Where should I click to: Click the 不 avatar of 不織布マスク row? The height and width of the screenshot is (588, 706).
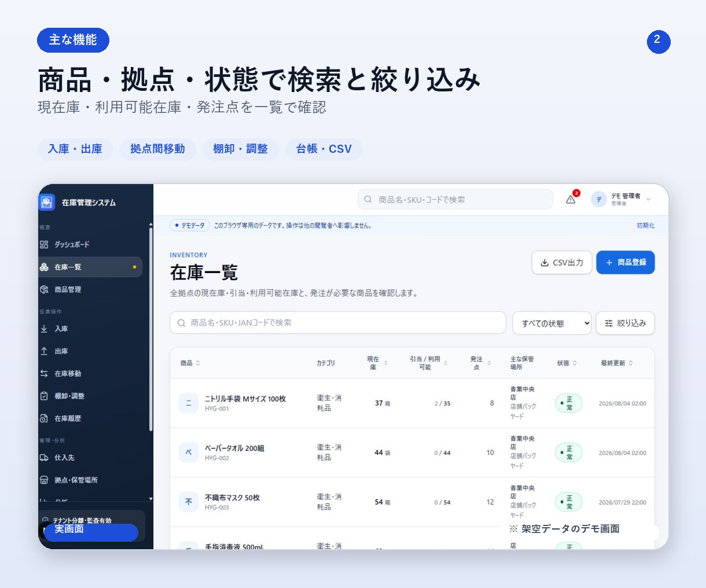click(x=189, y=502)
